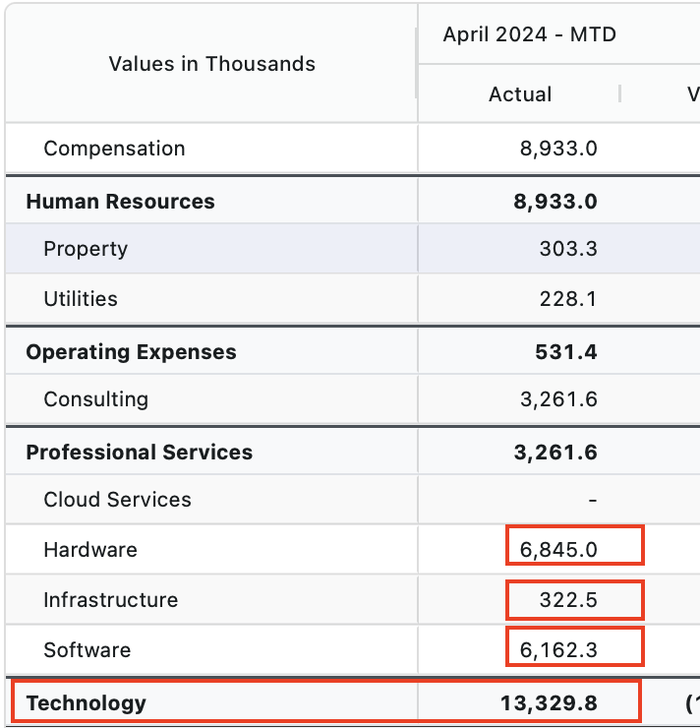Click the Utilities actual value 228.1
This screenshot has width=700, height=728.
coord(568,299)
